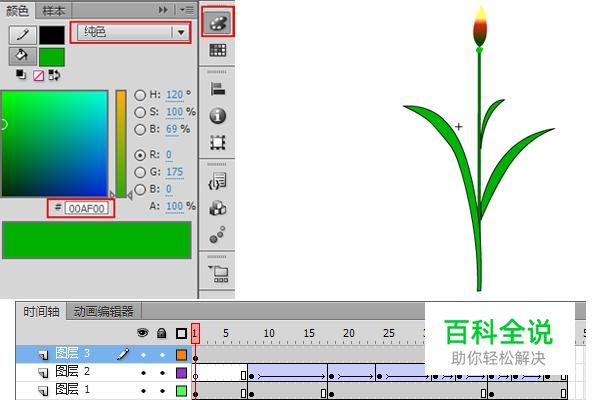The width and height of the screenshot is (600, 400).
Task: Switch to the 动画编辑器 tab
Action: 104,312
